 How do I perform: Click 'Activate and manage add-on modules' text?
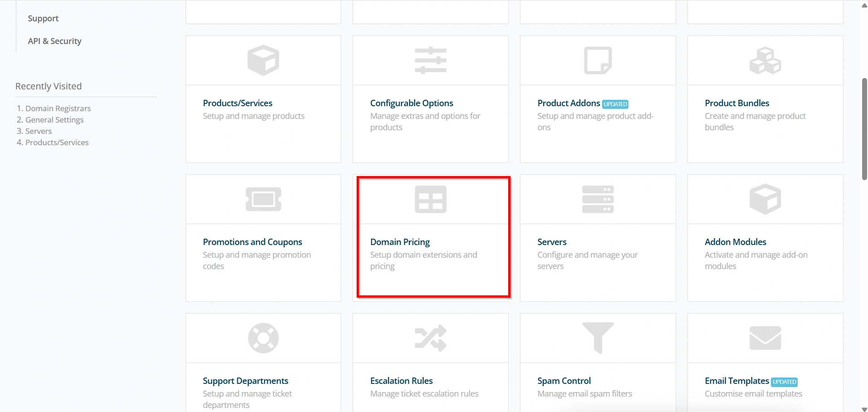tap(756, 260)
